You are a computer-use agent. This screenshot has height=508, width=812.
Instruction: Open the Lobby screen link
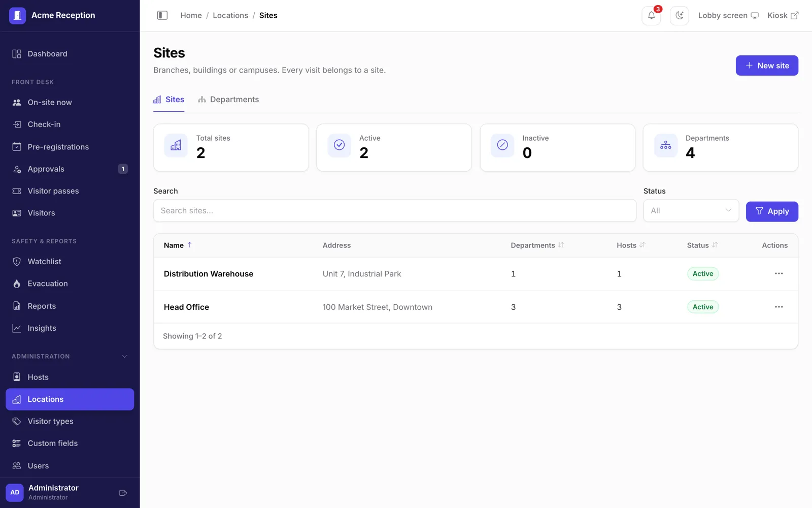click(728, 15)
